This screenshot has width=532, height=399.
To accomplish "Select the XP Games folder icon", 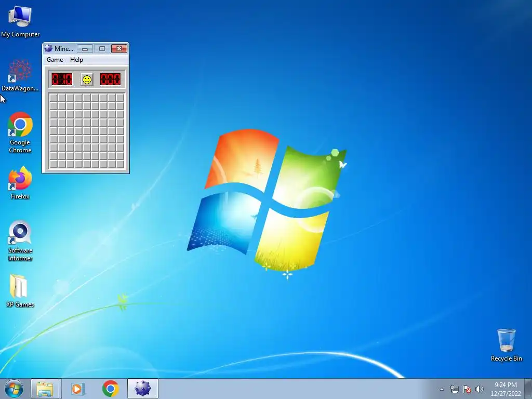I will 20,291.
